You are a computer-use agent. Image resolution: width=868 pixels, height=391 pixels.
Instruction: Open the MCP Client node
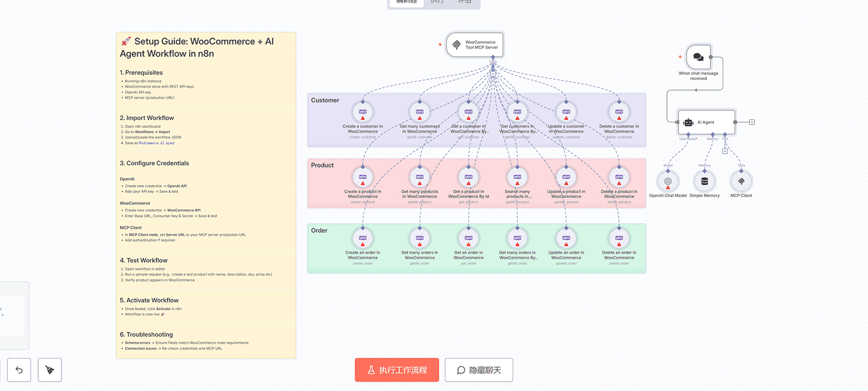click(x=741, y=182)
